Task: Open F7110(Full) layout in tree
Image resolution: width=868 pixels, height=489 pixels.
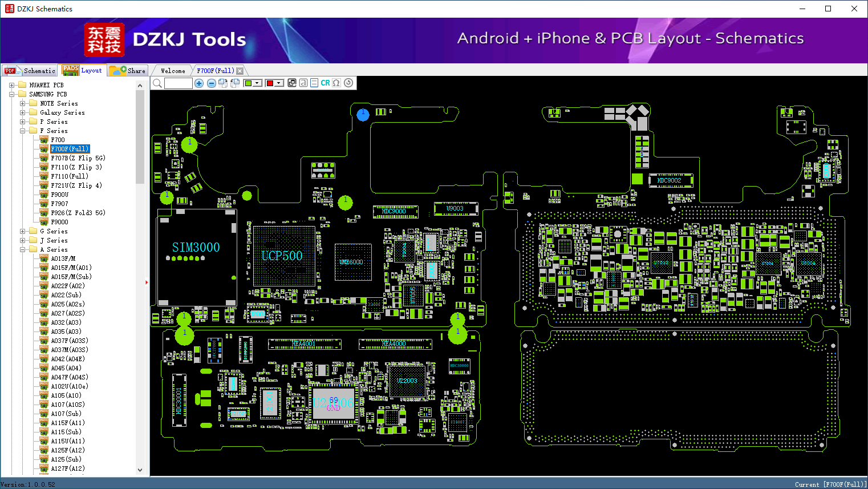Action: [x=70, y=176]
